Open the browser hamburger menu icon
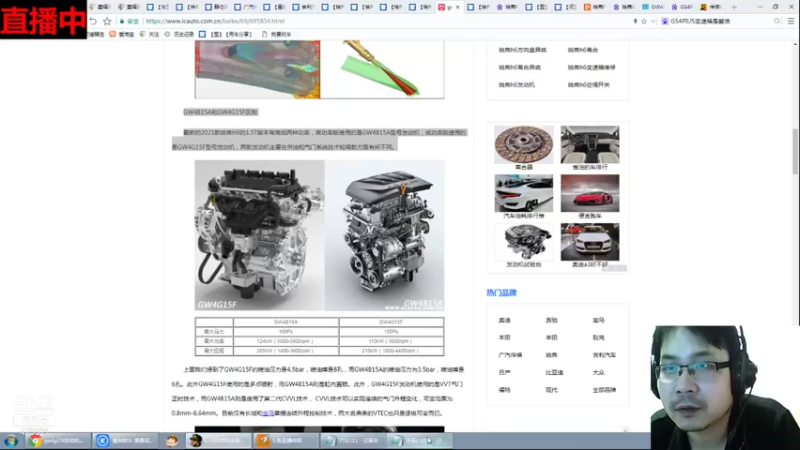The width and height of the screenshot is (800, 450). 791,21
